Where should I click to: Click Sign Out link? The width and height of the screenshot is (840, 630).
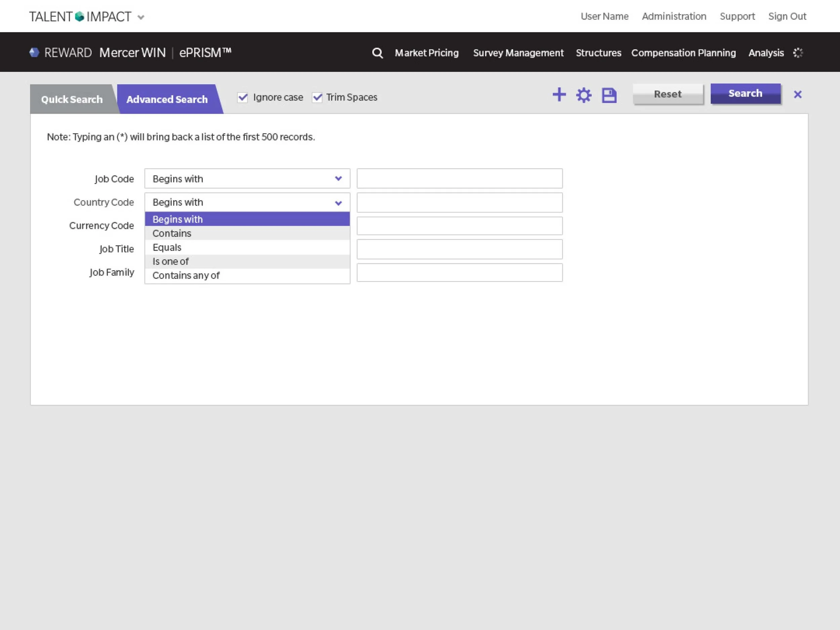point(787,16)
